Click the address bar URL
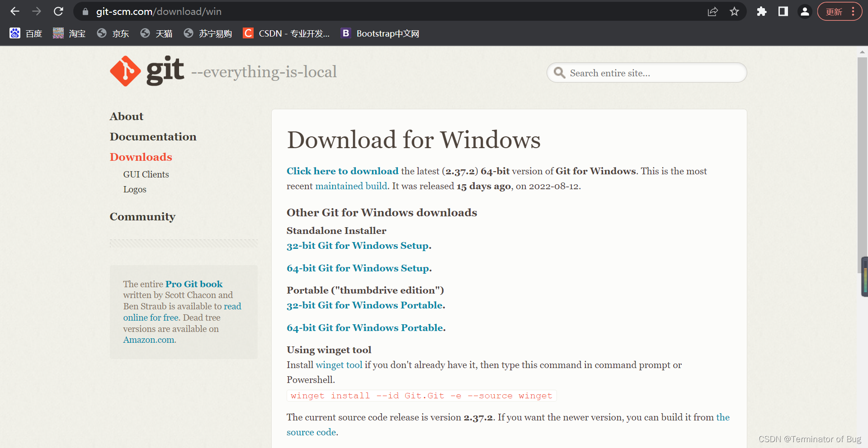 tap(159, 12)
